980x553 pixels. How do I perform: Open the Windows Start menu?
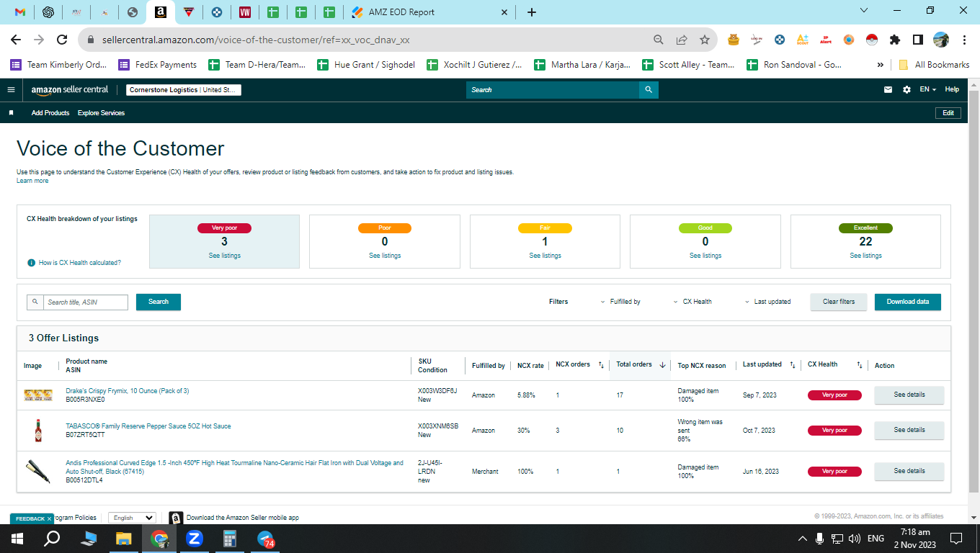click(x=17, y=539)
